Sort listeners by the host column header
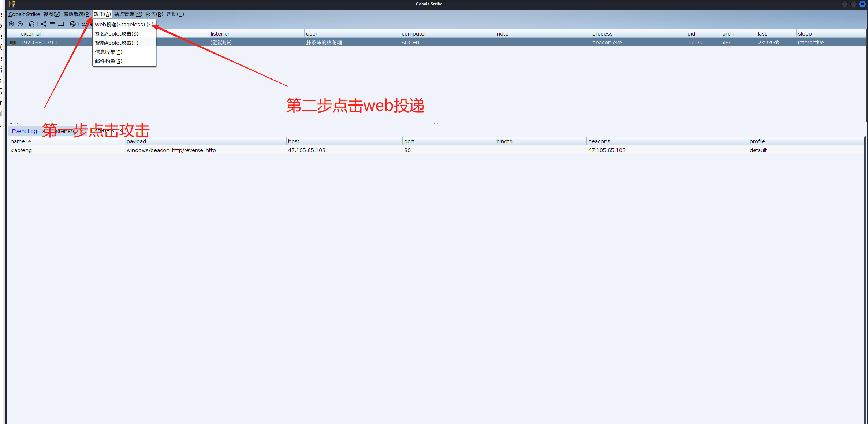 click(x=344, y=141)
